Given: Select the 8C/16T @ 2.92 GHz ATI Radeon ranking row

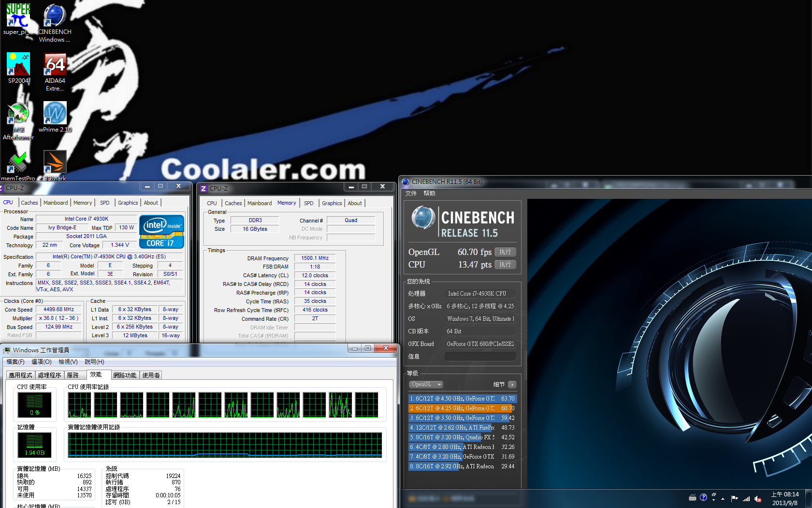Looking at the screenshot, I should coord(463,466).
